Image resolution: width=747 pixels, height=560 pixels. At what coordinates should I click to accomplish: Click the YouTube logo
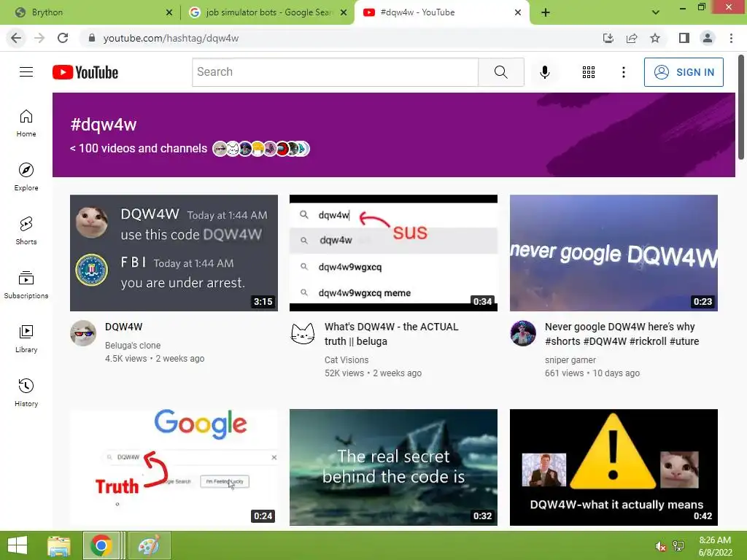[85, 72]
